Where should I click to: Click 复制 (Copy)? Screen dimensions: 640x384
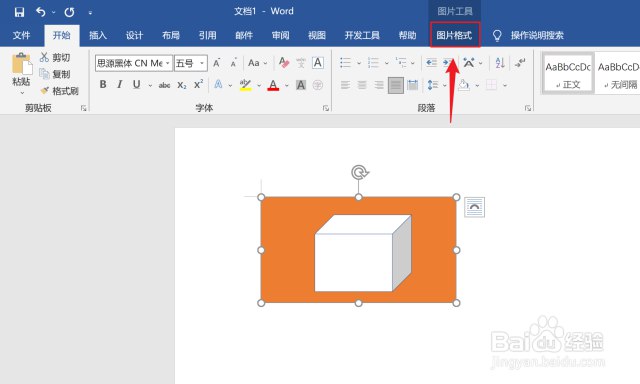[55, 74]
